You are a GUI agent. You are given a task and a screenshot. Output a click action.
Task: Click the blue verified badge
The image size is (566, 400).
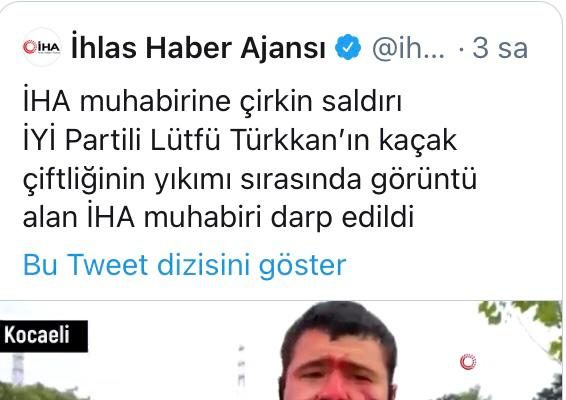pos(348,47)
